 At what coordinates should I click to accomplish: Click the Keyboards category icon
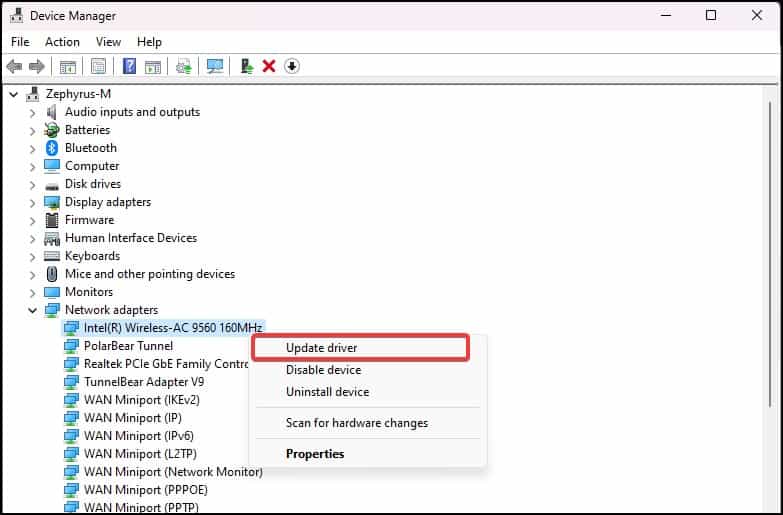pos(52,256)
